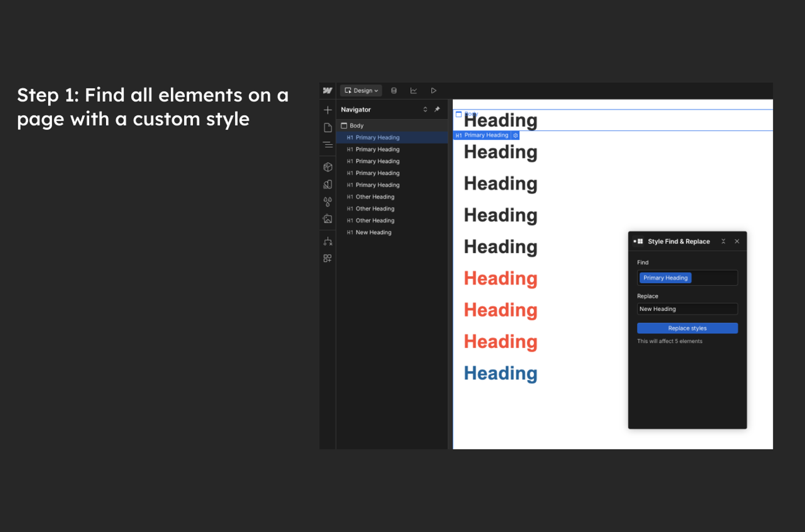Click the Replace field containing New Heading
Viewport: 805px width, 532px height.
coord(687,309)
